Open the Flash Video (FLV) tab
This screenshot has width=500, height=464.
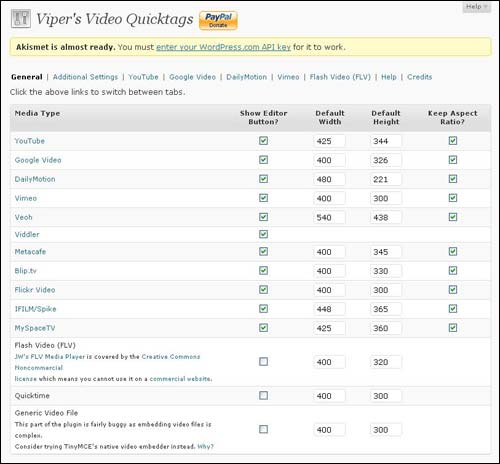point(340,77)
